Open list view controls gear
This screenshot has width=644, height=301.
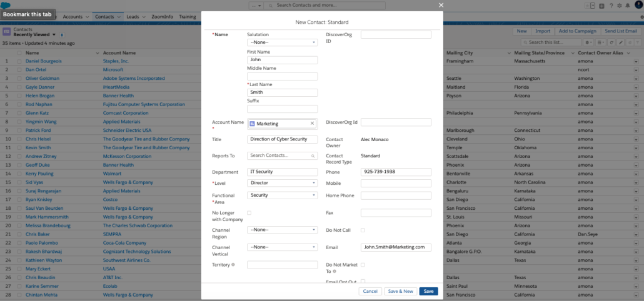coord(589,42)
